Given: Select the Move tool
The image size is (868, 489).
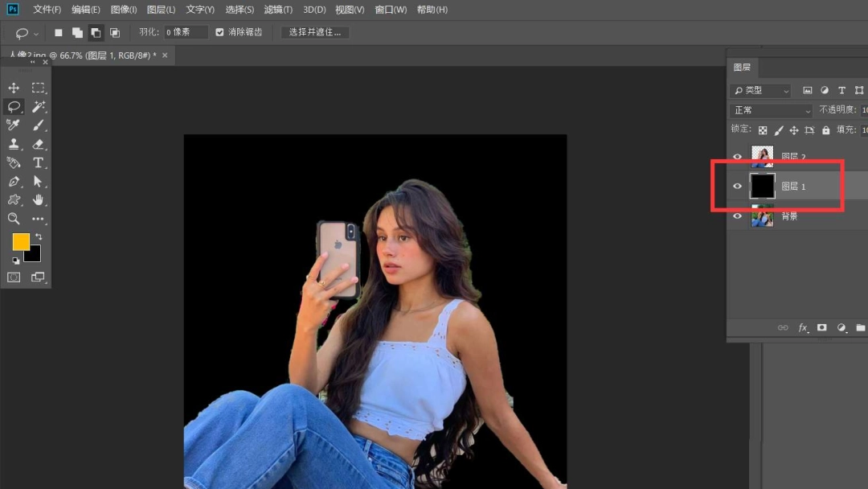Looking at the screenshot, I should pyautogui.click(x=14, y=88).
